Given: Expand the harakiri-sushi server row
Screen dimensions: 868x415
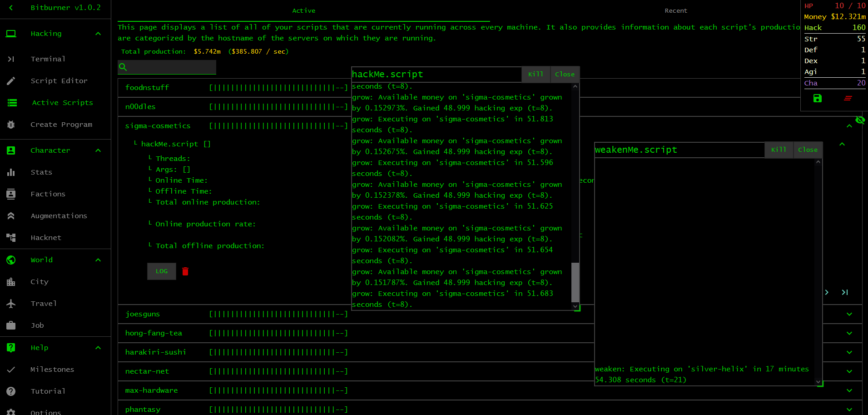Looking at the screenshot, I should click(x=849, y=352).
